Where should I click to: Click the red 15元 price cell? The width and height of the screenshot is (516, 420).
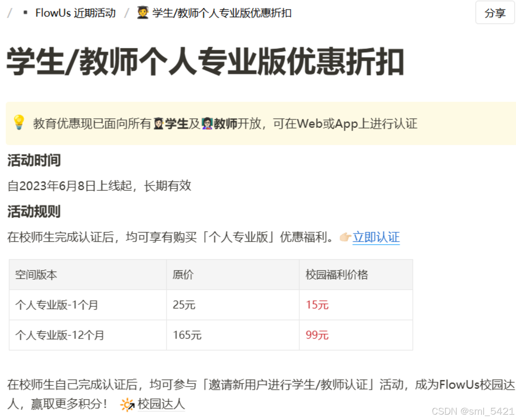click(x=356, y=305)
